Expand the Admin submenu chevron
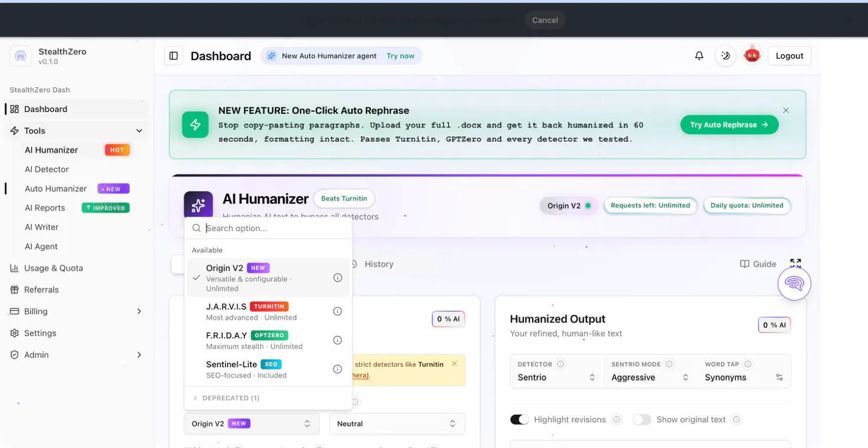This screenshot has width=868, height=448. [139, 355]
